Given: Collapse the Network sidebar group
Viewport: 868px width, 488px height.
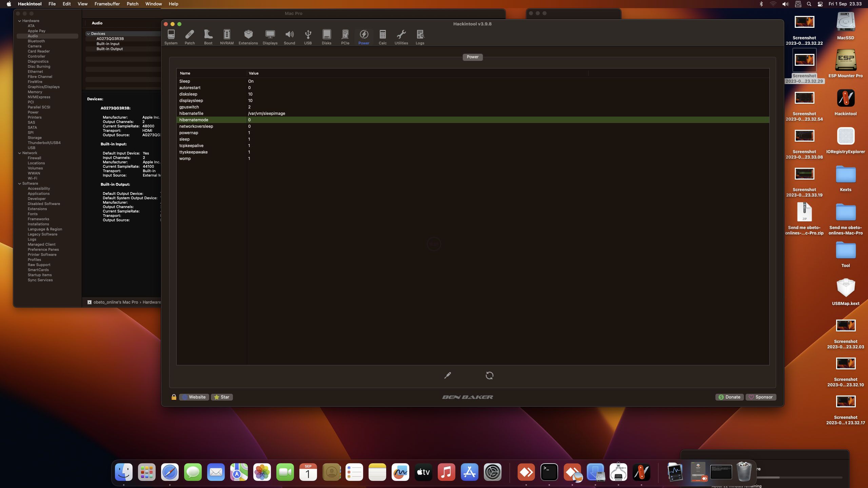Looking at the screenshot, I should tap(20, 153).
